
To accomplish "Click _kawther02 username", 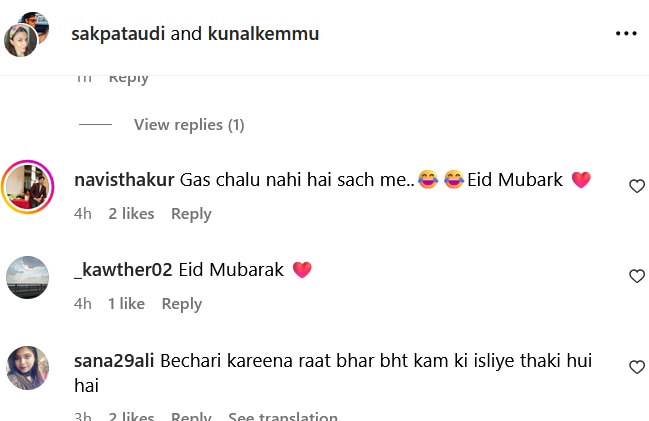I will [124, 270].
